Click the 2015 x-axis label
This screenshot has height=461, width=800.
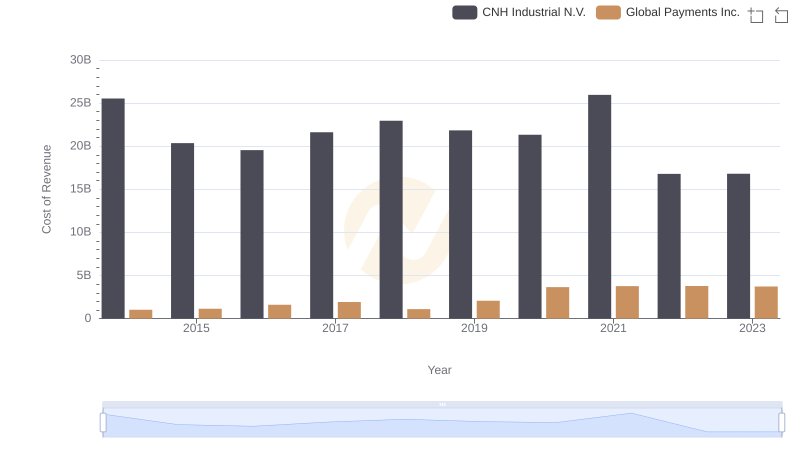196,328
